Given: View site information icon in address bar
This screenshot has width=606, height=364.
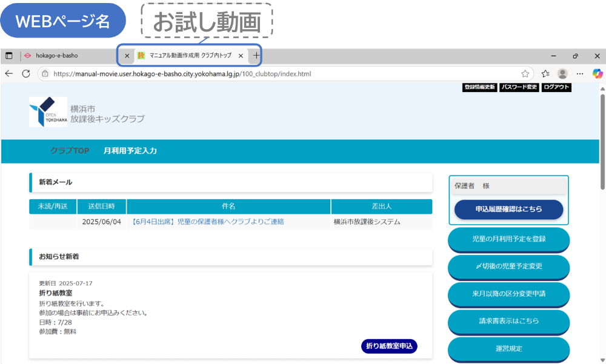Looking at the screenshot, I should pos(45,74).
